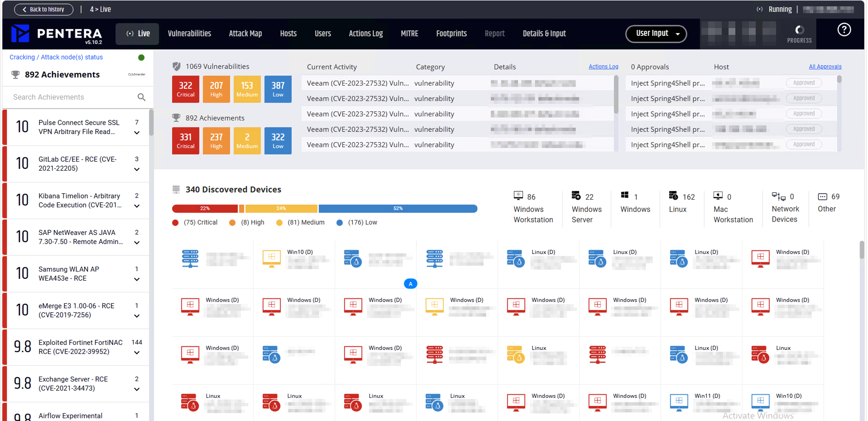Viewport: 868px width, 421px height.
Task: Click the Windows Server device type icon
Action: pyautogui.click(x=576, y=195)
